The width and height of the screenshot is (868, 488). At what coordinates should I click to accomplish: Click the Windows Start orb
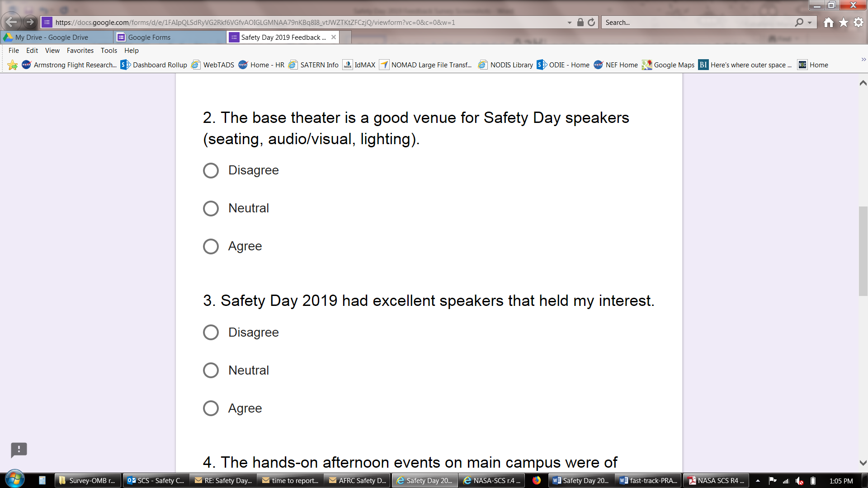point(14,479)
